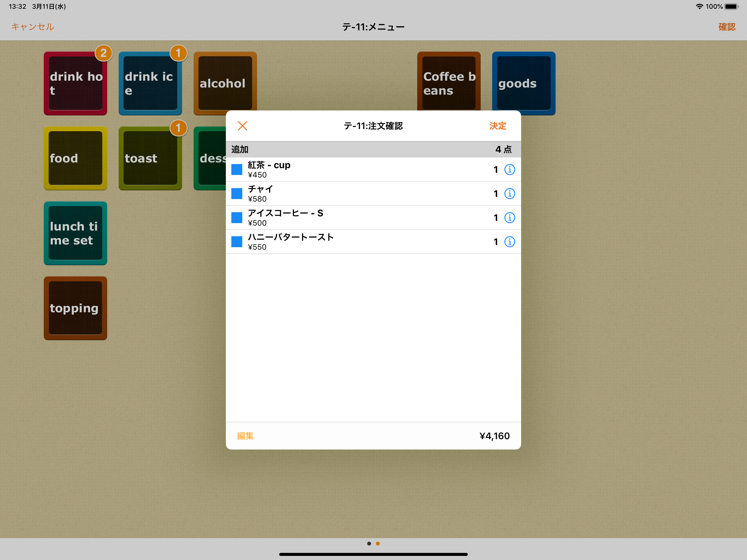This screenshot has width=747, height=560.
Task: Tap the badge 1 on drink ice
Action: coord(178,53)
